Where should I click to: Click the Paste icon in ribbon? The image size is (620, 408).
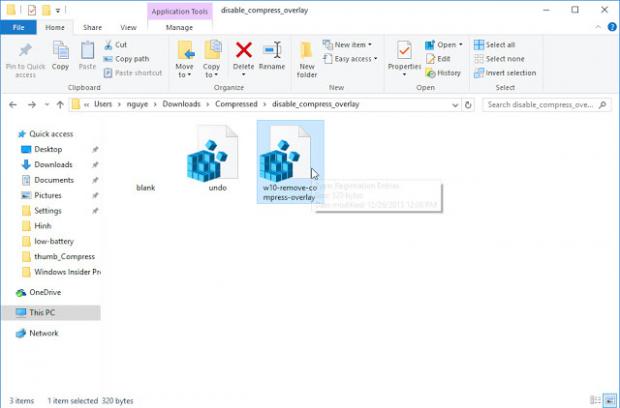point(87,56)
